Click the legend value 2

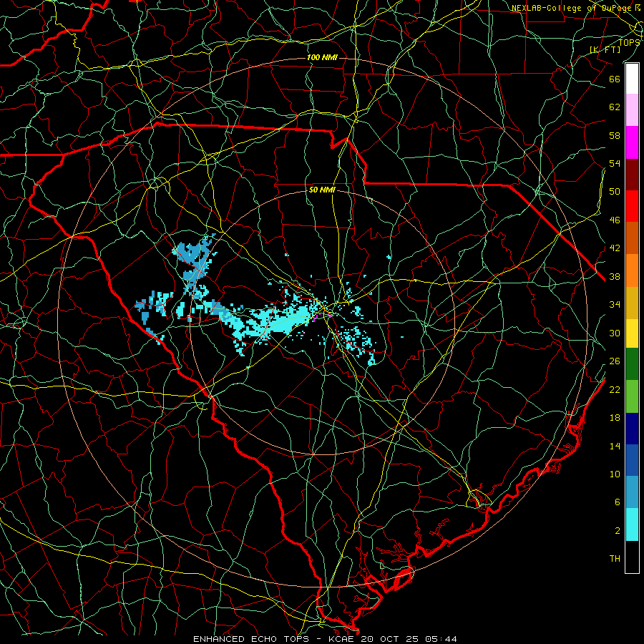pyautogui.click(x=618, y=531)
